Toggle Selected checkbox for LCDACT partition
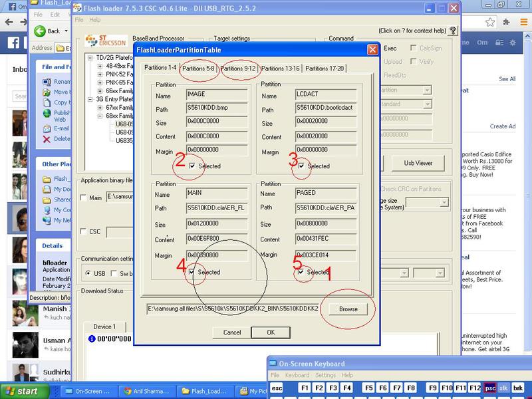The image size is (532, 399). pyautogui.click(x=303, y=166)
